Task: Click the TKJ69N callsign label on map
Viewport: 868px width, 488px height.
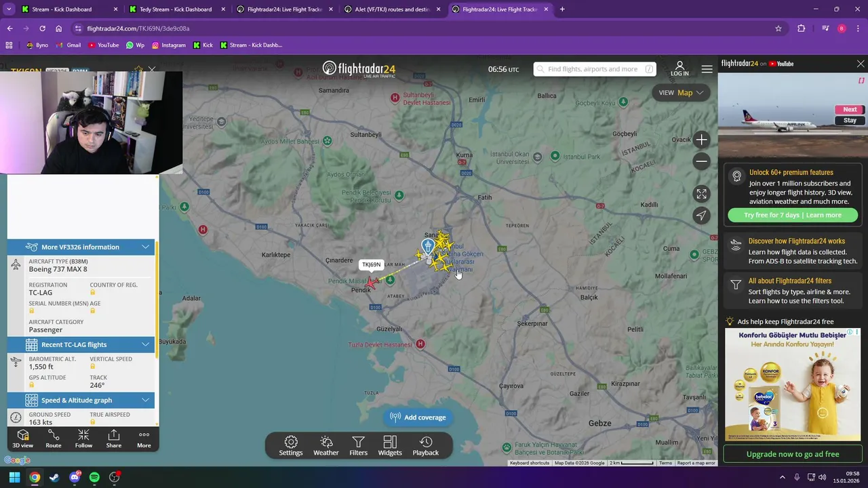Action: click(371, 265)
